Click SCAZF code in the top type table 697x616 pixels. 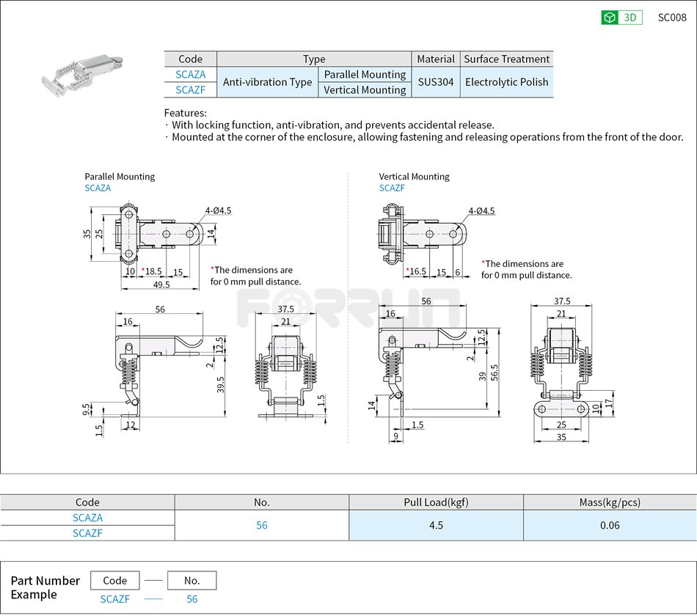click(x=191, y=90)
